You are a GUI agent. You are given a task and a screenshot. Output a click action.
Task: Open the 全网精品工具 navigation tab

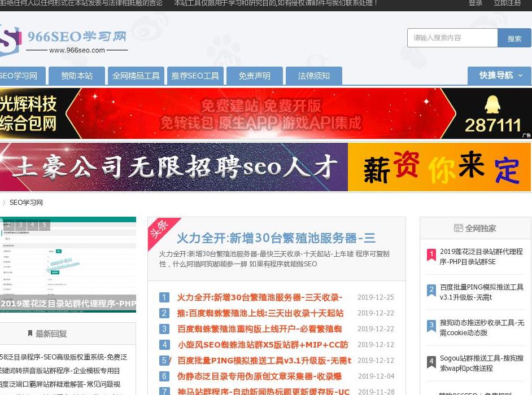pyautogui.click(x=136, y=76)
